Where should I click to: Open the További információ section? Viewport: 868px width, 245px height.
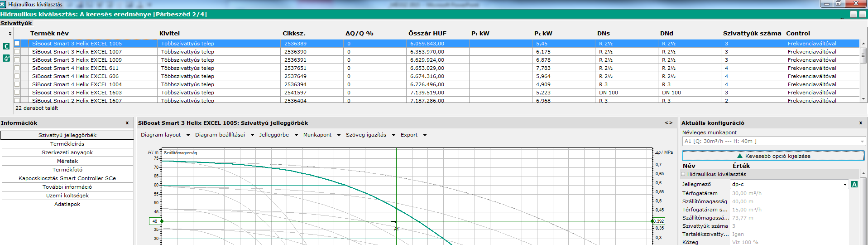[x=67, y=187]
